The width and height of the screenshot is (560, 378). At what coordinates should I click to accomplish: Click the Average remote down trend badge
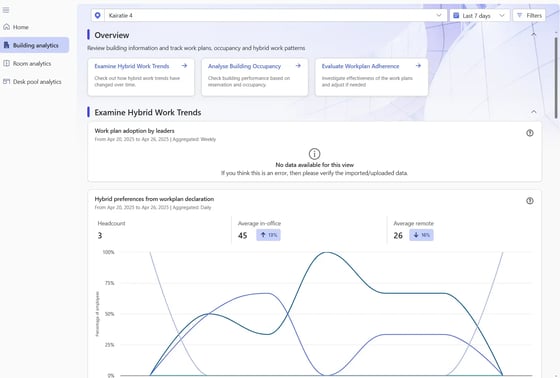421,235
